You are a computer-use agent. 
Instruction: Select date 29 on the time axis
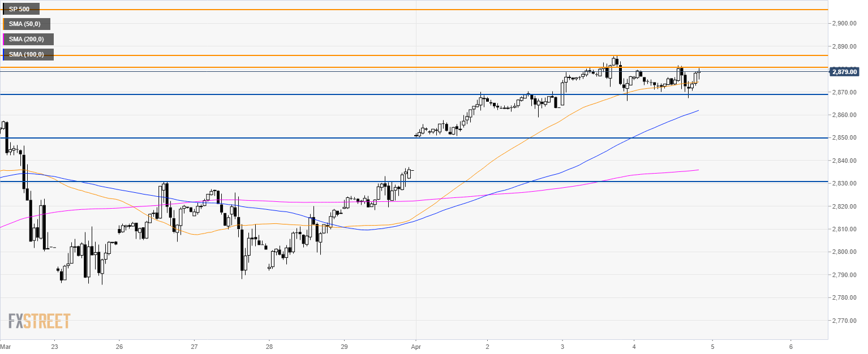pos(344,345)
